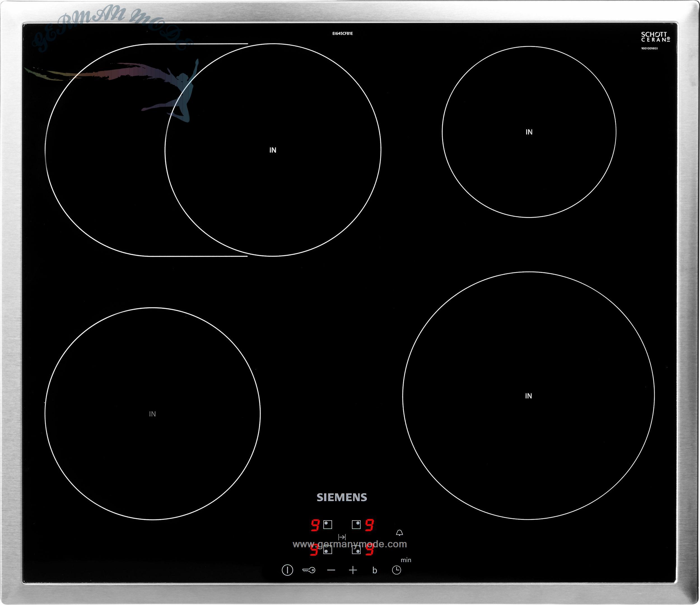Tap the arrow-between-bars zone extension symbol
Viewport: 700px width, 605px height.
click(342, 537)
